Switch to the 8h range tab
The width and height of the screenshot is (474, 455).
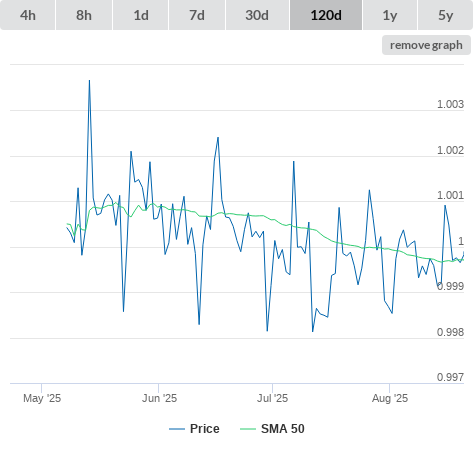84,15
